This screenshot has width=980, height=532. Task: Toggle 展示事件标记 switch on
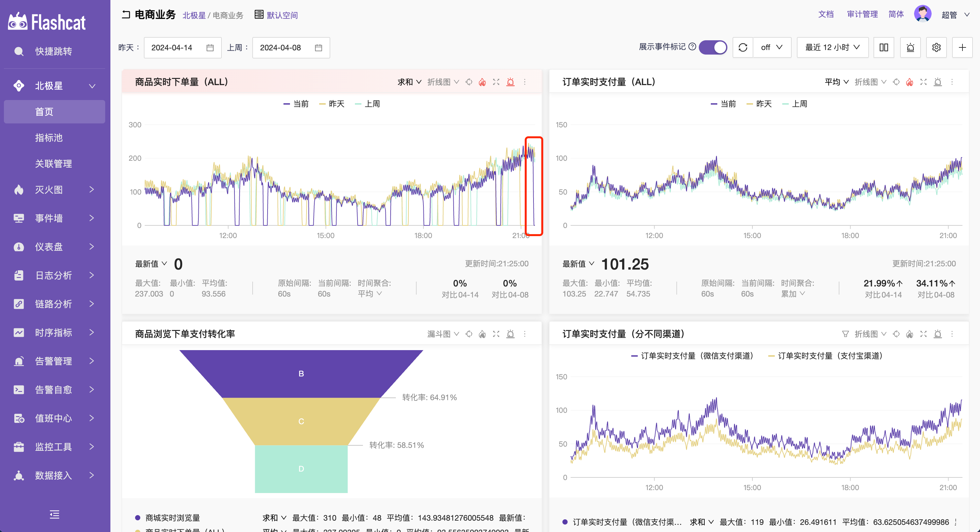click(x=712, y=46)
